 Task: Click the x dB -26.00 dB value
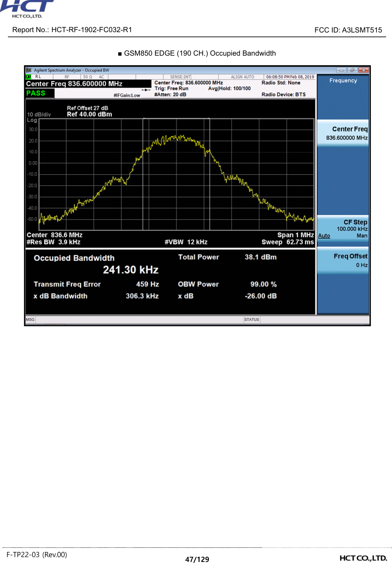pos(260,296)
